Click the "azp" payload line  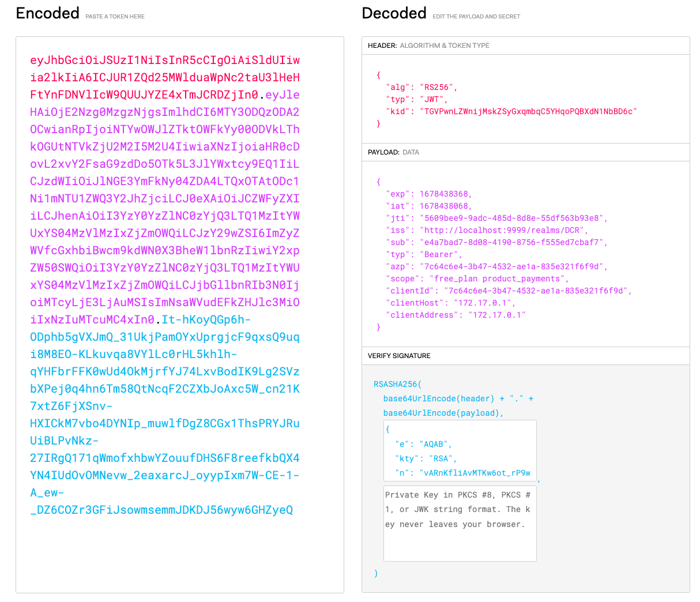[496, 267]
